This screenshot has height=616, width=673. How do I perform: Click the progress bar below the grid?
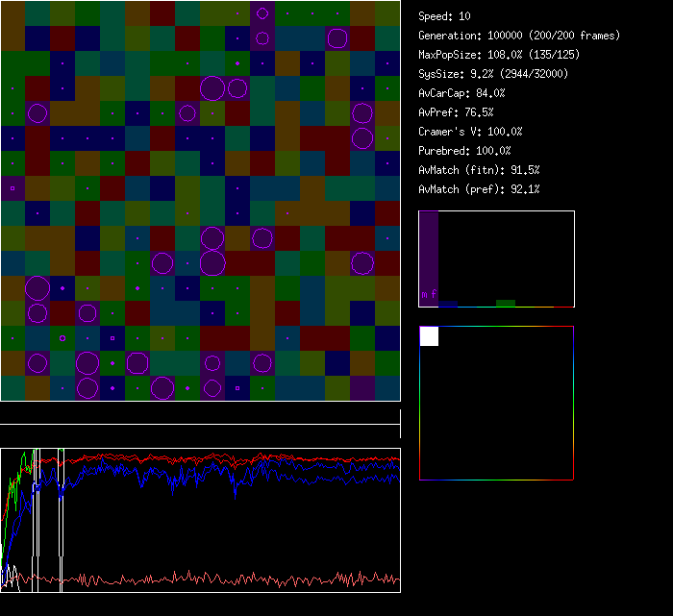tap(200, 416)
